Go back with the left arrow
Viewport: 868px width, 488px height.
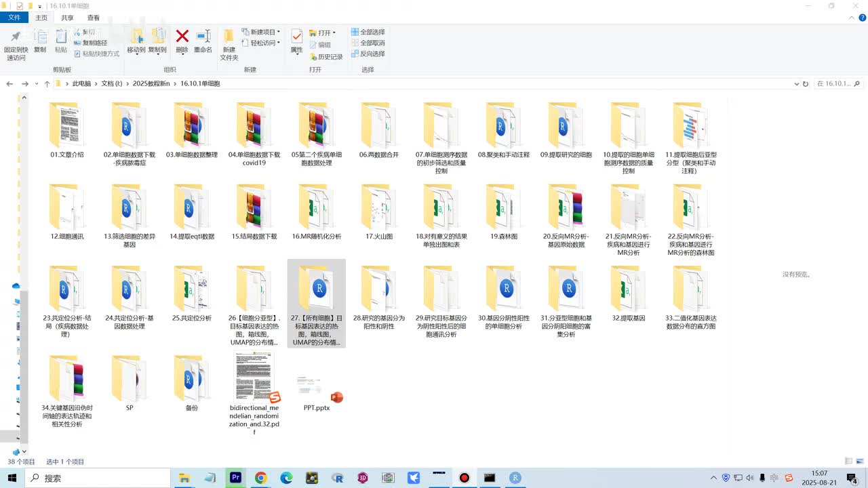pyautogui.click(x=9, y=84)
